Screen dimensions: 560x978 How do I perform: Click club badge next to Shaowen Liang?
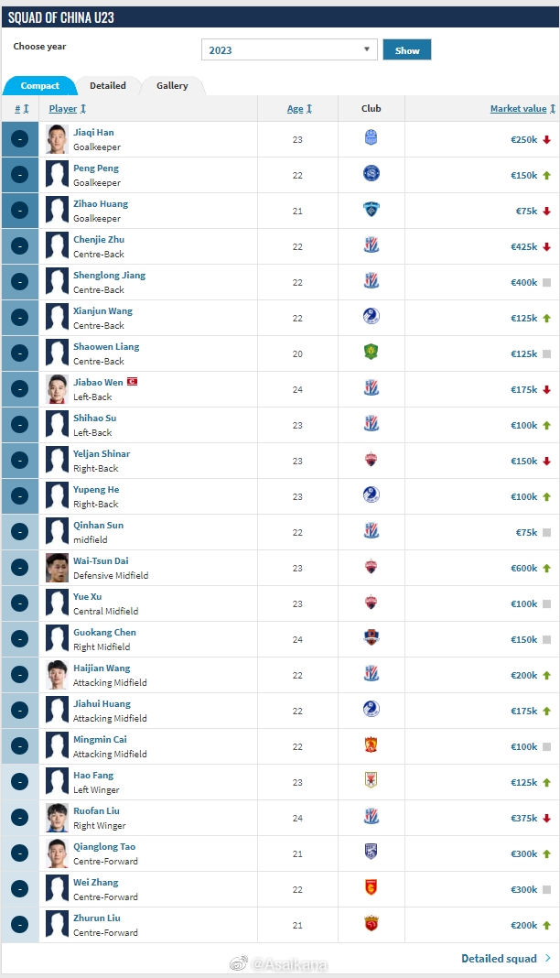(371, 353)
